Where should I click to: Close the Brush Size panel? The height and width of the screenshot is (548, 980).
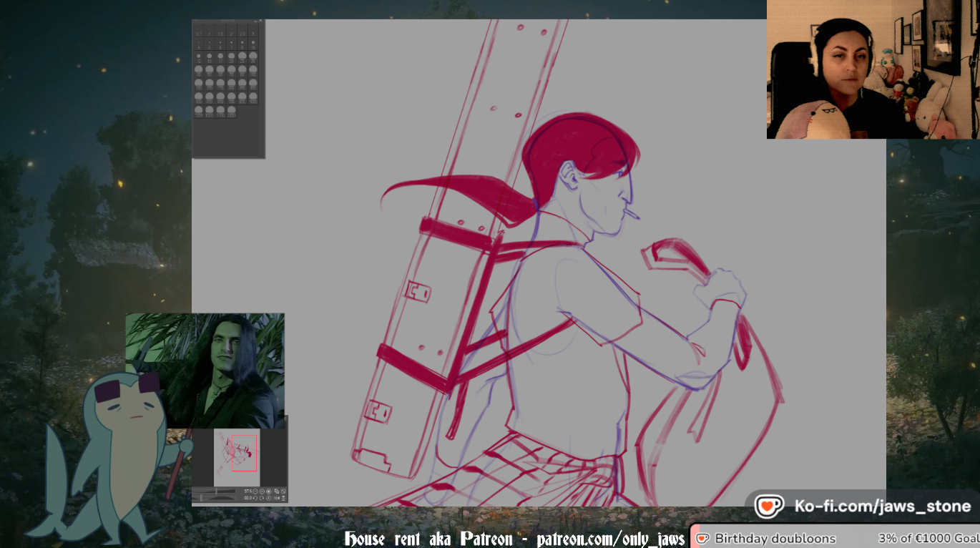(x=260, y=21)
